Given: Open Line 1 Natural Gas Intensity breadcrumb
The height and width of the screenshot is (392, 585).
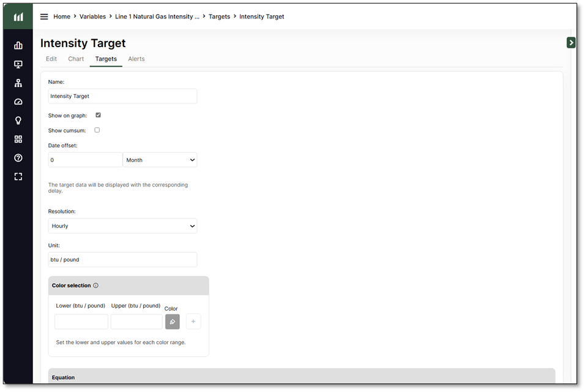Looking at the screenshot, I should point(157,17).
